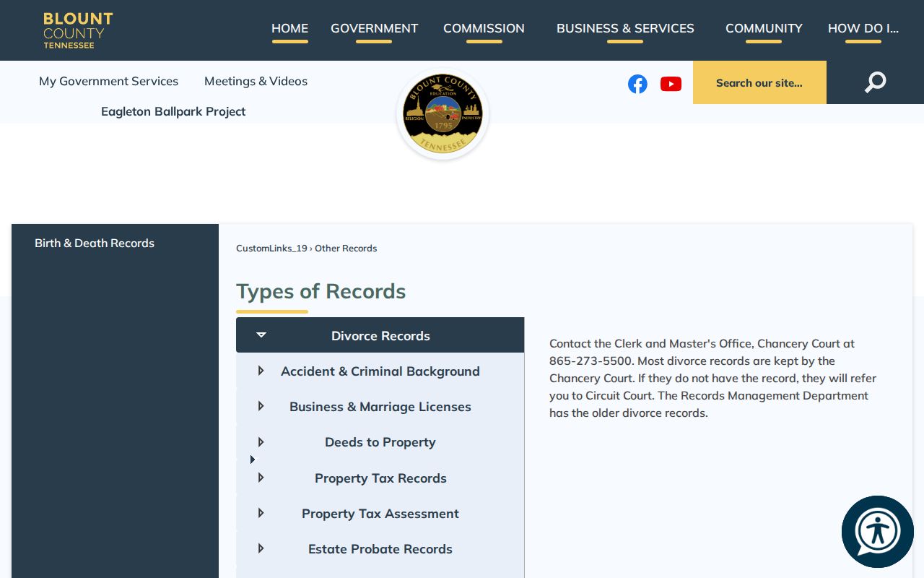Click the Other Records breadcrumb
Viewport: 924px width, 578px height.
pos(346,249)
